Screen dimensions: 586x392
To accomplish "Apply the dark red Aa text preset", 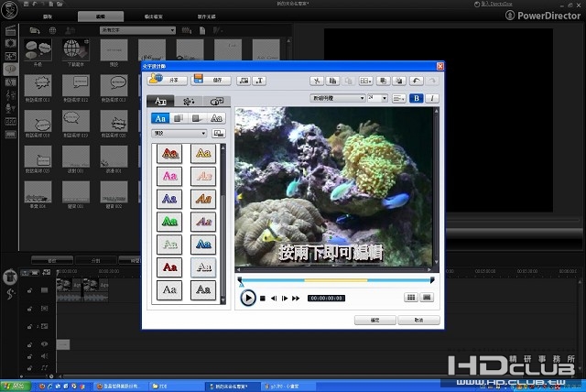I will coord(169,267).
